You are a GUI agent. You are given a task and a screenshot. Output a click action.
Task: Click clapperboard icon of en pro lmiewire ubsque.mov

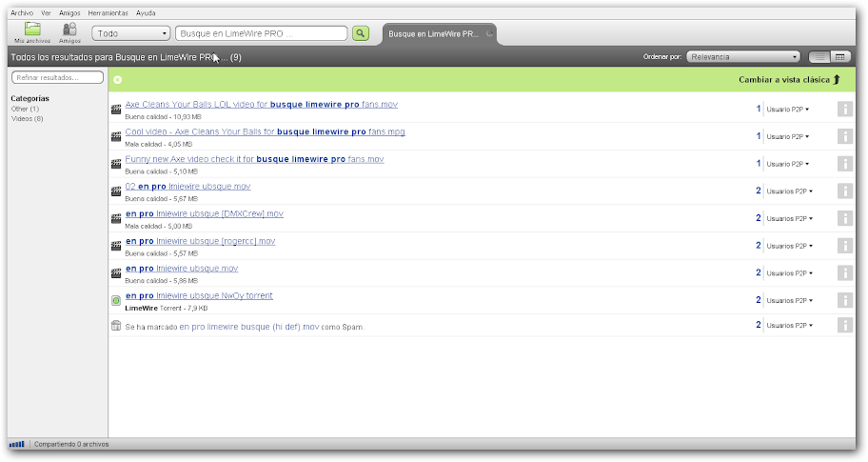click(116, 273)
